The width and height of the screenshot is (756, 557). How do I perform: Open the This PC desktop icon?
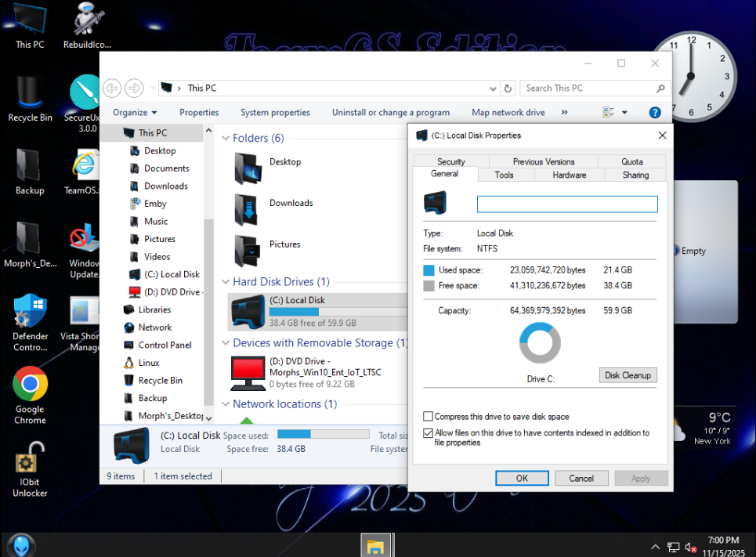coord(30,26)
